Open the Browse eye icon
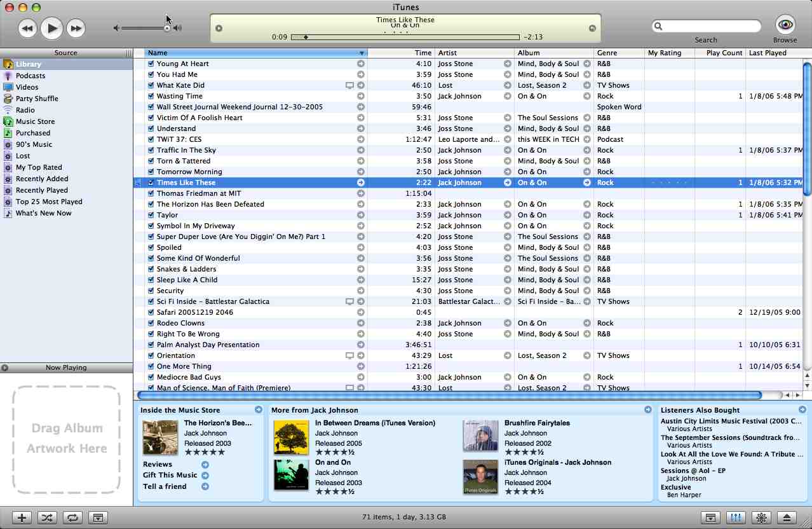This screenshot has width=812, height=529. [x=785, y=25]
